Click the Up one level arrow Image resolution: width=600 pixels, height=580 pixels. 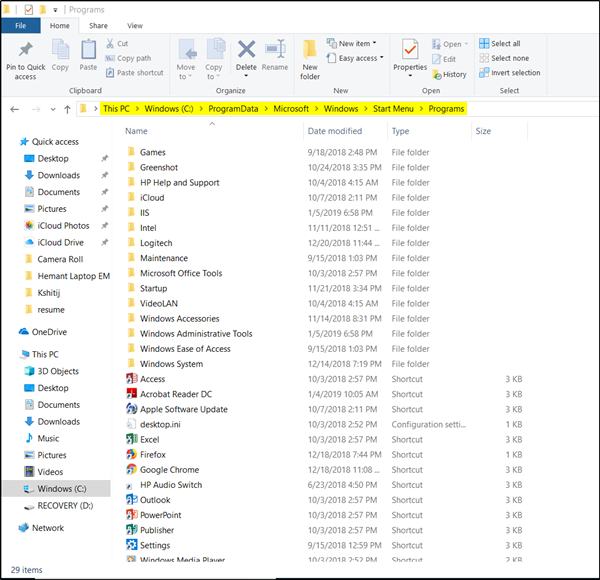pyautogui.click(x=67, y=109)
